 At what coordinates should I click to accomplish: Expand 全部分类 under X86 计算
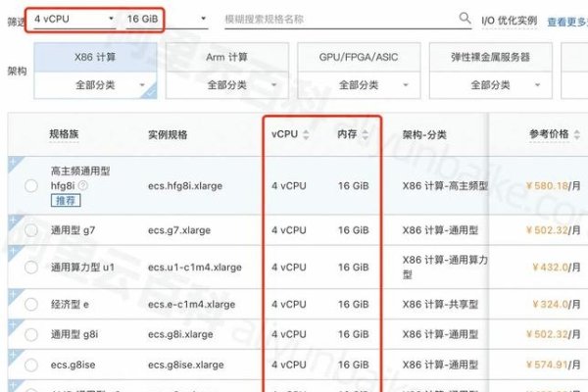click(x=96, y=85)
